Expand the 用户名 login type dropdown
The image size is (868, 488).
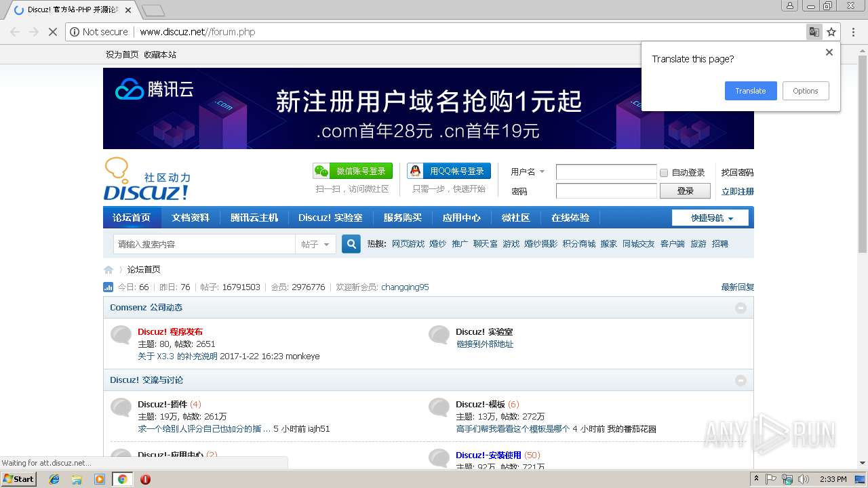tap(528, 172)
